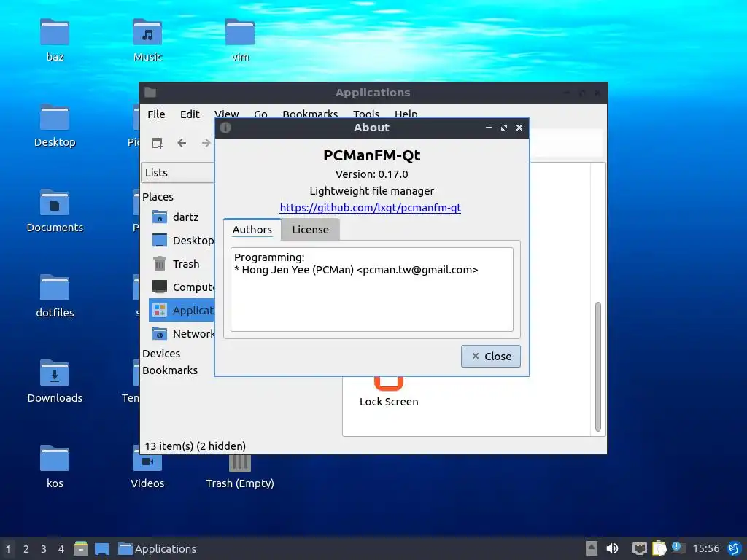747x560 pixels.
Task: Click the file view vertical scrollbar
Action: click(x=598, y=367)
